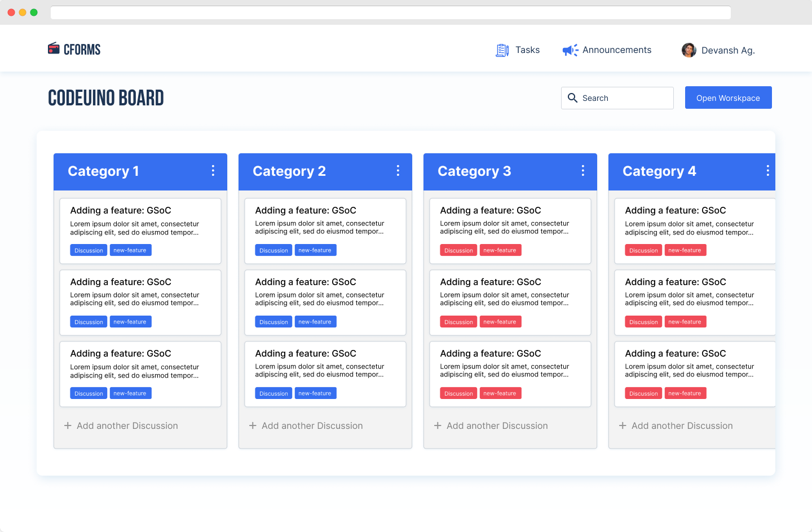This screenshot has width=812, height=532.
Task: Click the search magnifier icon
Action: pyautogui.click(x=572, y=98)
